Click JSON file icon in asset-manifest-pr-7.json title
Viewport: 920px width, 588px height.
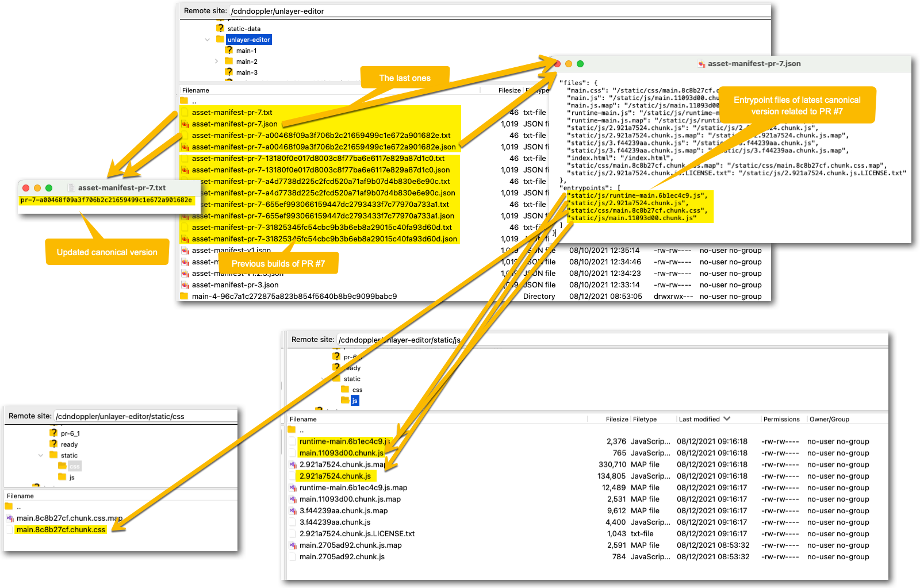click(701, 64)
